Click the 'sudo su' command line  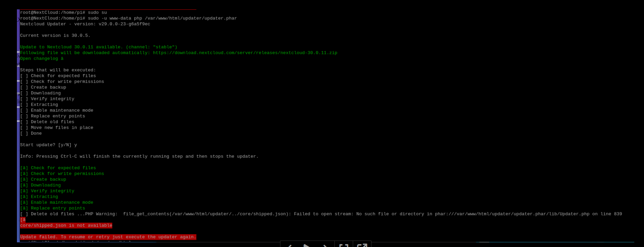click(63, 13)
